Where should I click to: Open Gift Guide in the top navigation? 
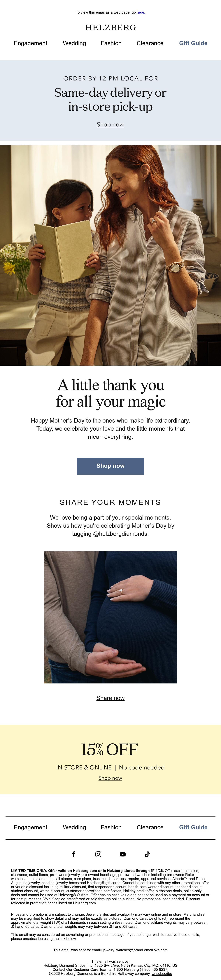(193, 43)
